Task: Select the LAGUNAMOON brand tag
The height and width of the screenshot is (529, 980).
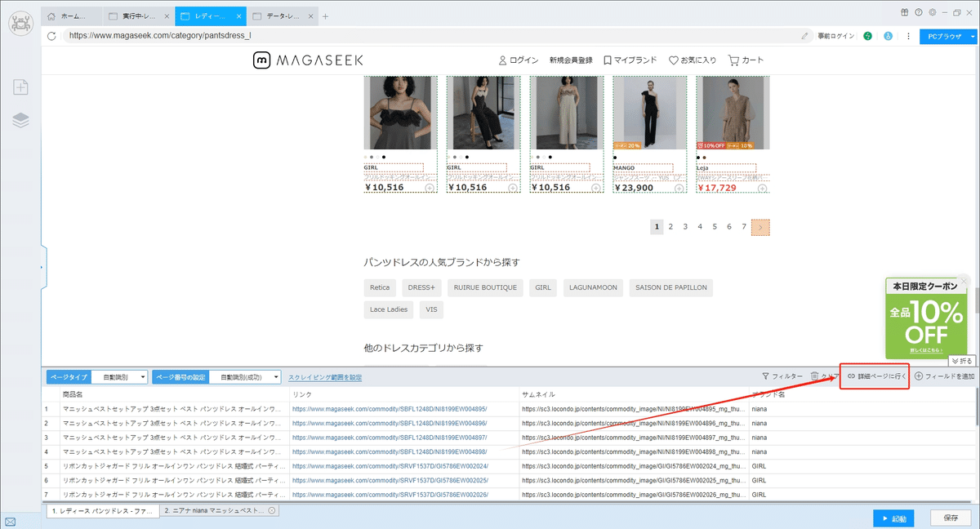Action: pos(595,287)
